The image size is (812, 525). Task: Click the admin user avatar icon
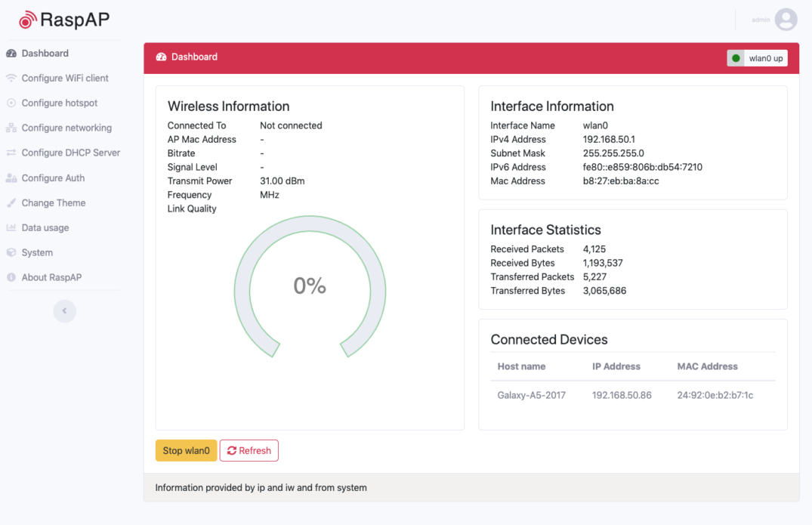tap(786, 20)
